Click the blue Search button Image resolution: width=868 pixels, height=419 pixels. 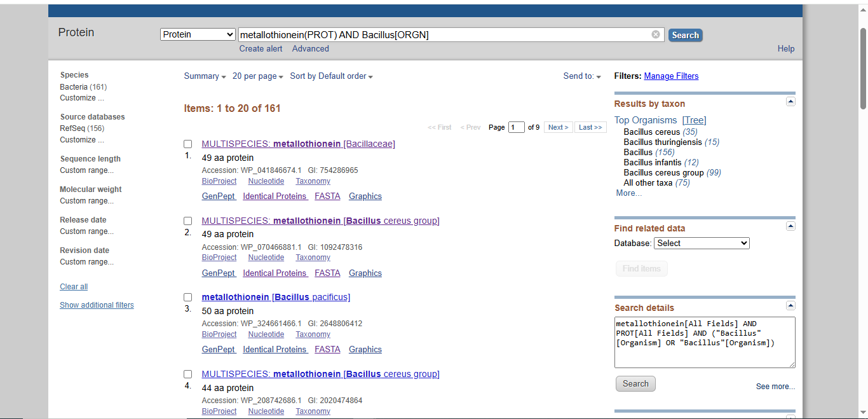tap(685, 36)
